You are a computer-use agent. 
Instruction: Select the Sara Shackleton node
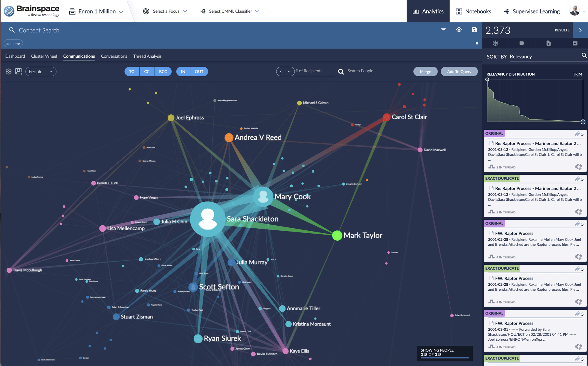click(x=208, y=219)
